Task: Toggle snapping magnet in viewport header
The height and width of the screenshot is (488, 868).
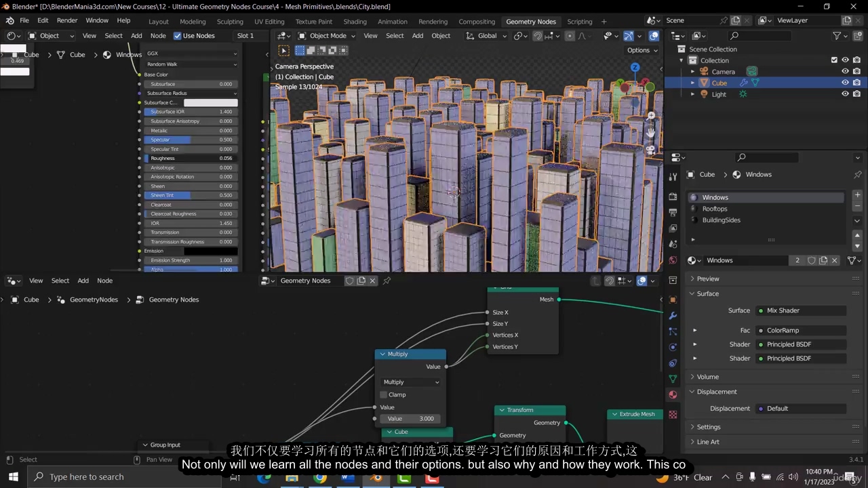Action: [538, 36]
